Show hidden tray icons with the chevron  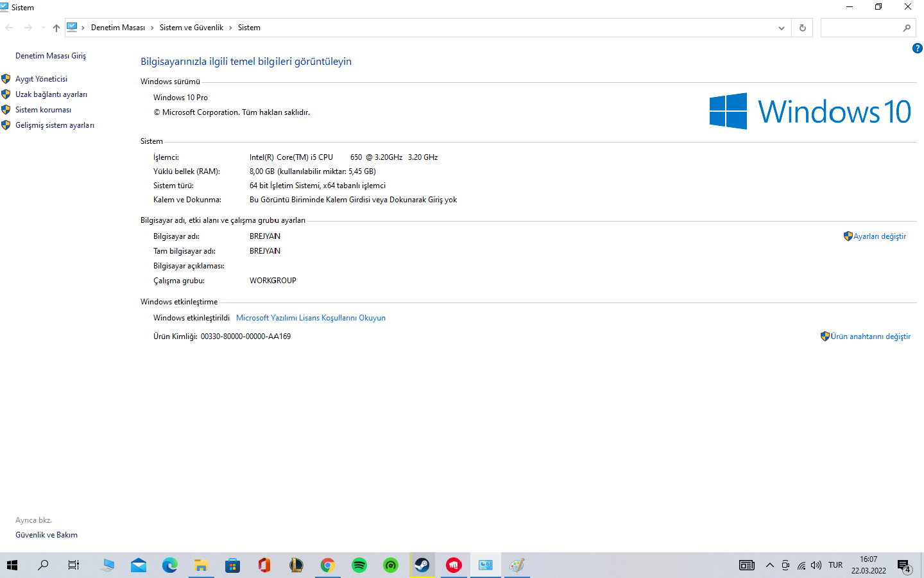click(769, 565)
